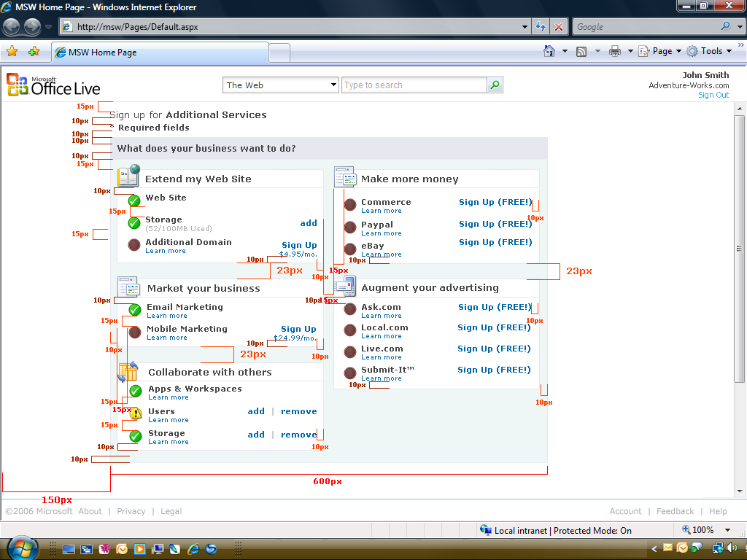Screen dimensions: 747x560
Task: Click the RSS Feeds icon
Action: [581, 52]
